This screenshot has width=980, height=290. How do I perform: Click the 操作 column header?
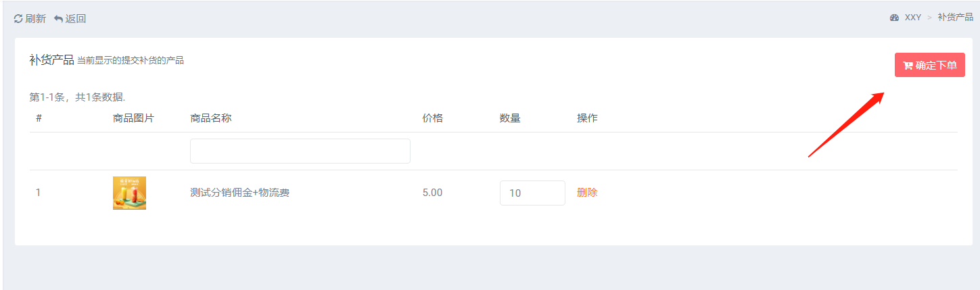587,118
